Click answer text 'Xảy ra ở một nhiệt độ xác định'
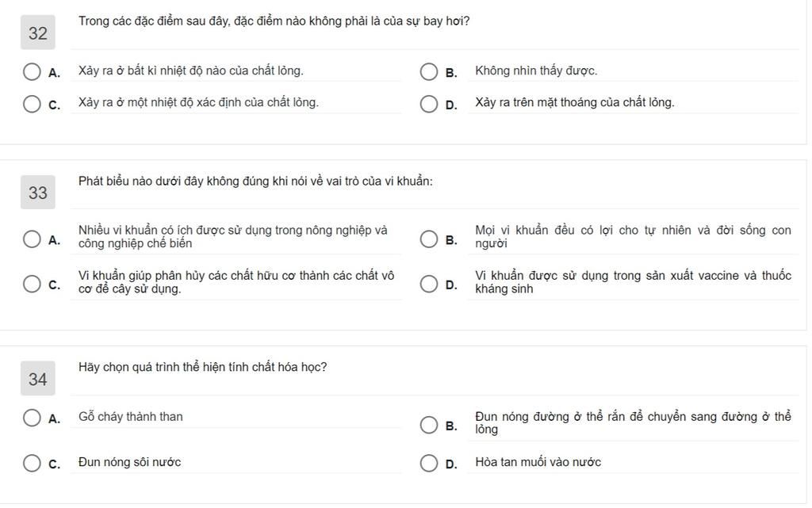The width and height of the screenshot is (812, 508). point(198,102)
